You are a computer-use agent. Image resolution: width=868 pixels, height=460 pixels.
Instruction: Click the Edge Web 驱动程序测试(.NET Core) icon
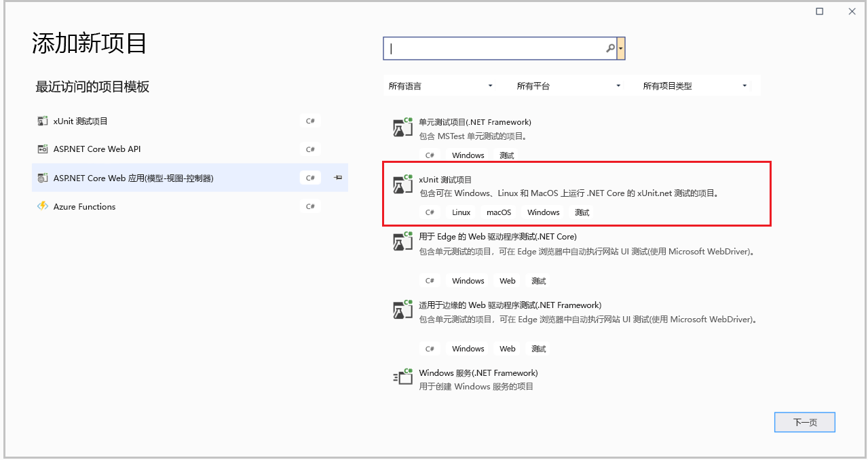coord(403,242)
